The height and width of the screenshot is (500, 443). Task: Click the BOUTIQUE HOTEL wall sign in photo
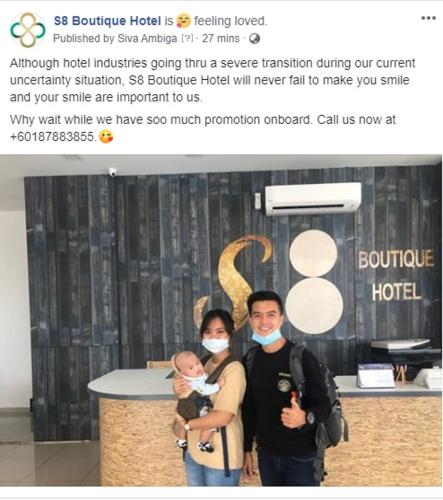396,275
